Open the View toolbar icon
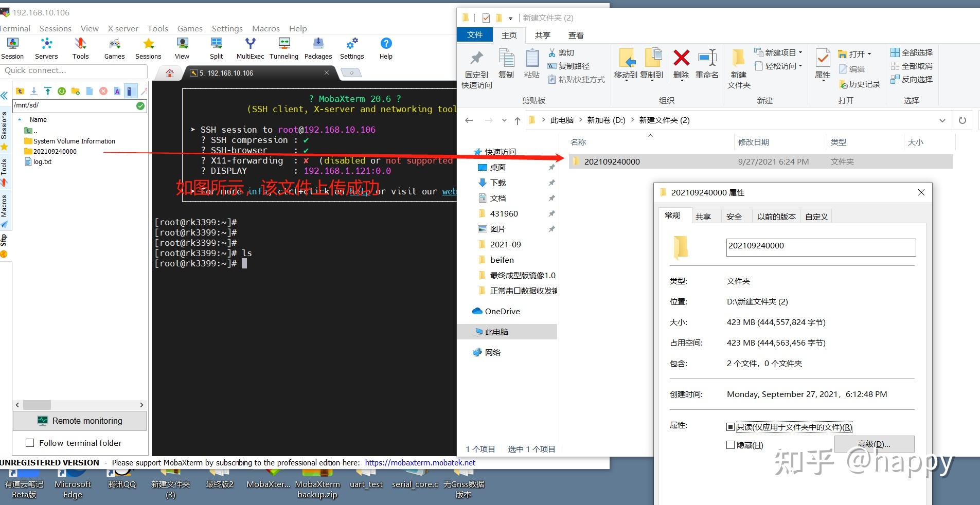The width and height of the screenshot is (980, 505). pos(182,48)
